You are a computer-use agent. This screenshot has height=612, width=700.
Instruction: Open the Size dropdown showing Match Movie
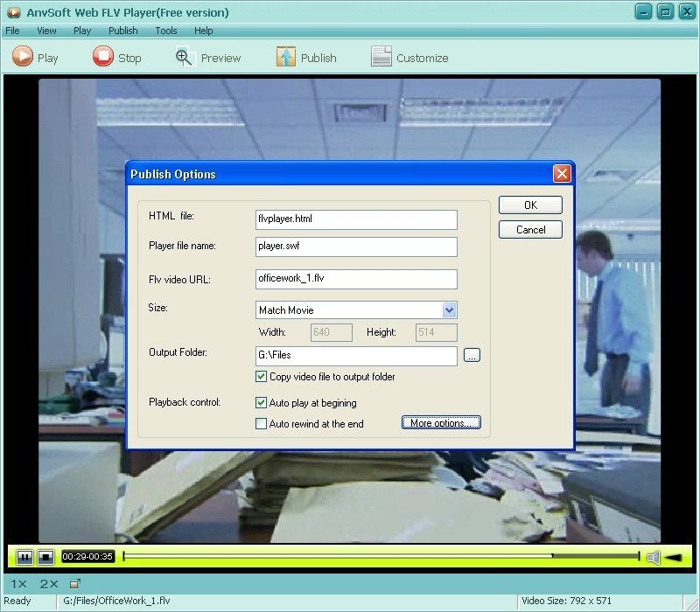449,310
